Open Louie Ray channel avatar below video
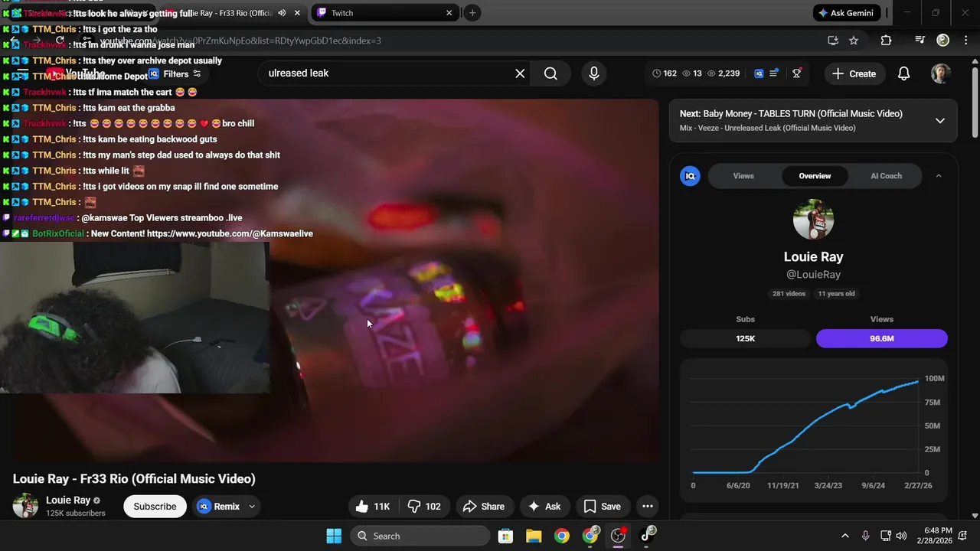Screen dimensions: 980x551 coord(25,506)
